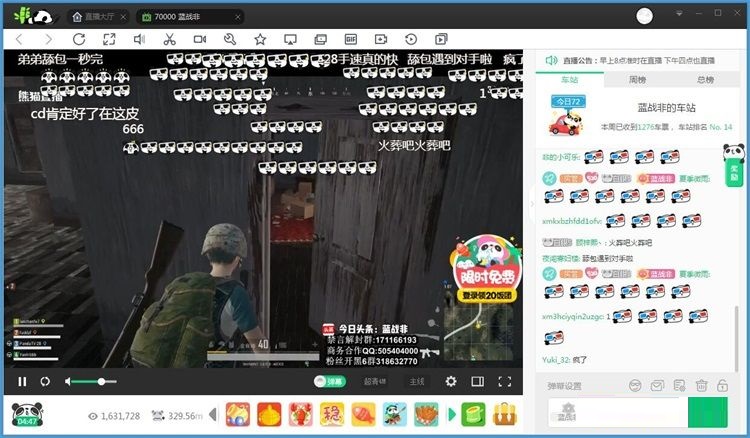The height and width of the screenshot is (438, 750).
Task: Toggle the 弹幕 danmaku switch
Action: tap(331, 381)
